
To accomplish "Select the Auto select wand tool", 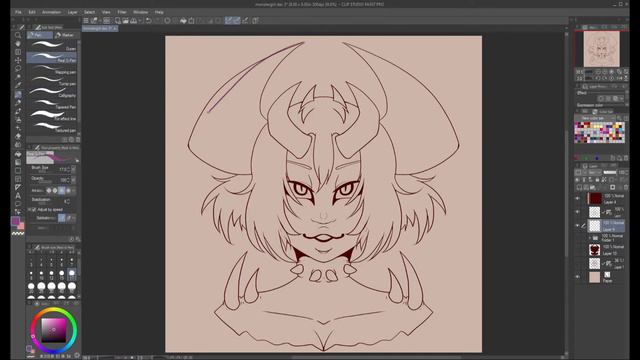I will [18, 77].
